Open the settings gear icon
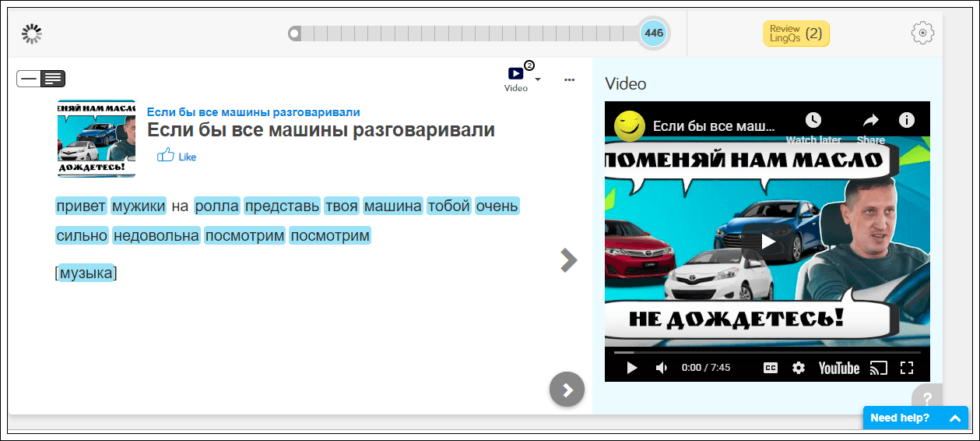This screenshot has height=441, width=980. click(x=922, y=33)
